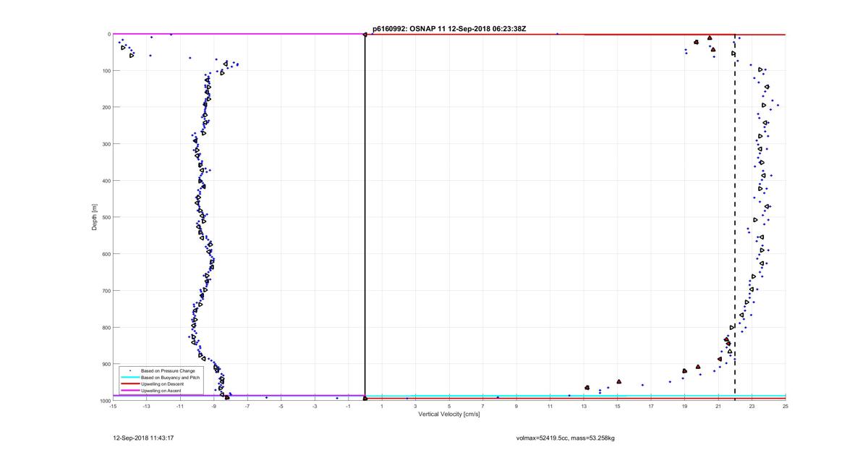This screenshot has height=450, width=868.
Task: Click x-axis tick label '-13'
Action: pyautogui.click(x=146, y=406)
